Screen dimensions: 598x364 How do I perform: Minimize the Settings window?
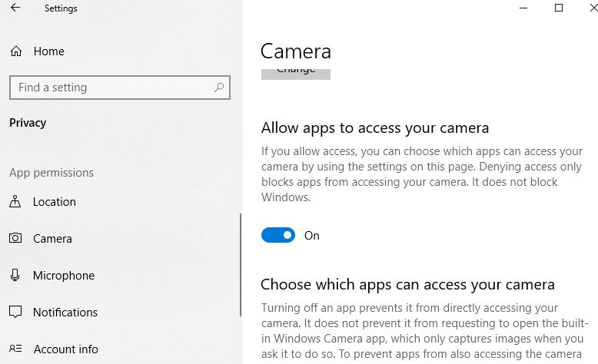523,8
